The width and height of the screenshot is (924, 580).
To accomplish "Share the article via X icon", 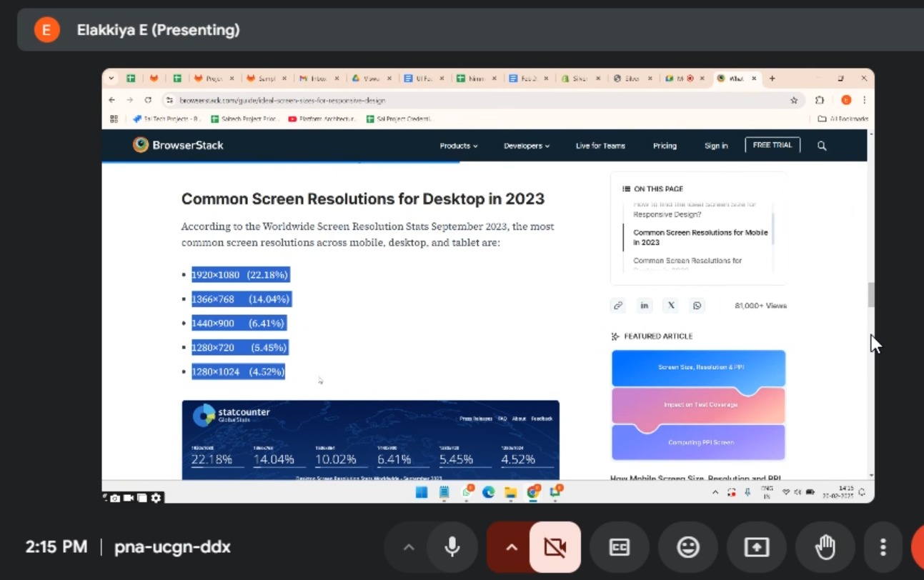I will coord(671,306).
